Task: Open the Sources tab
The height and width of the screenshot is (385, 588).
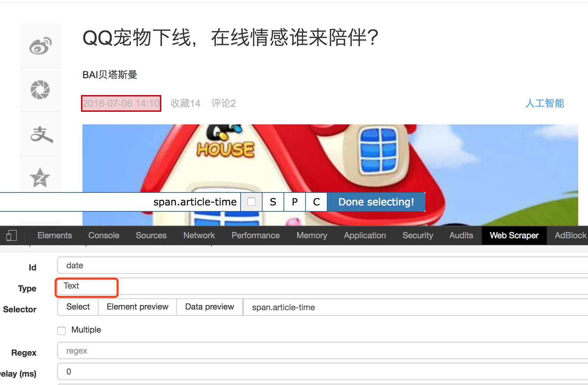Action: coord(151,235)
